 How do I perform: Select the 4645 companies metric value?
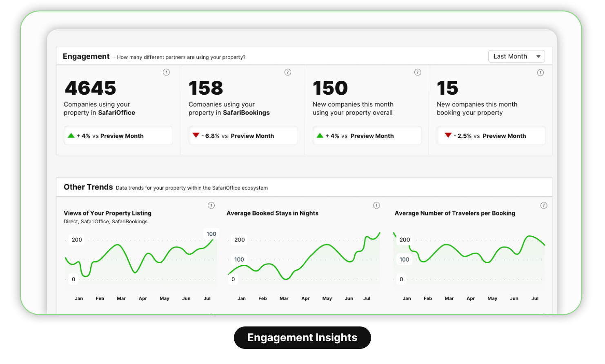click(91, 88)
